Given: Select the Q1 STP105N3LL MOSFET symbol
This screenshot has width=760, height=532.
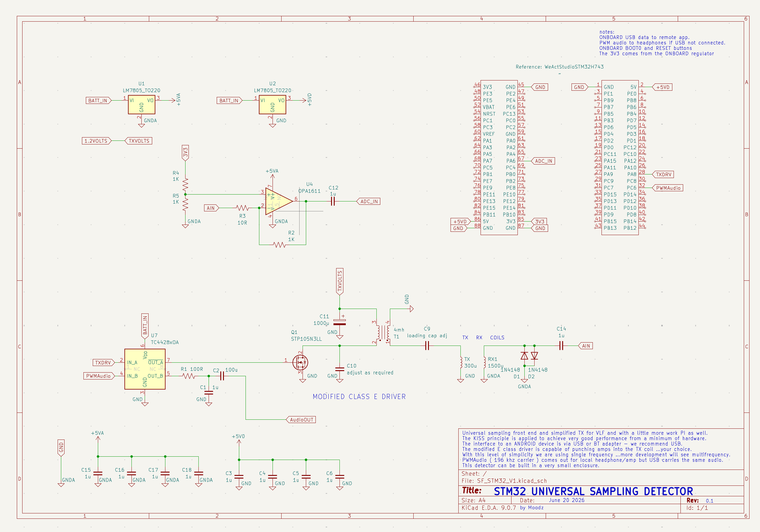Looking at the screenshot, I should tap(300, 362).
